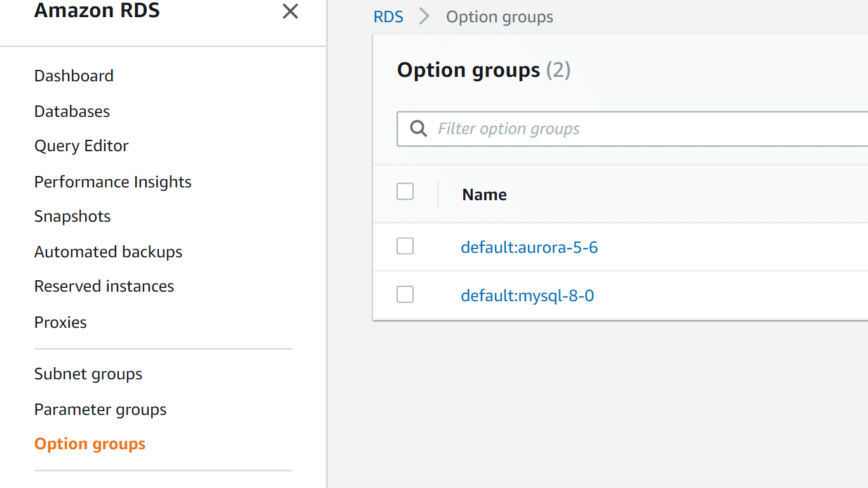Click the RDS breadcrumb link

(x=388, y=17)
